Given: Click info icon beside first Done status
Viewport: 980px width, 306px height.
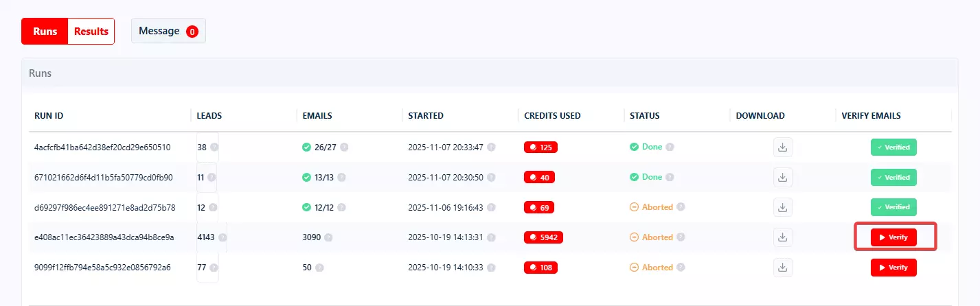Looking at the screenshot, I should click(x=670, y=147).
